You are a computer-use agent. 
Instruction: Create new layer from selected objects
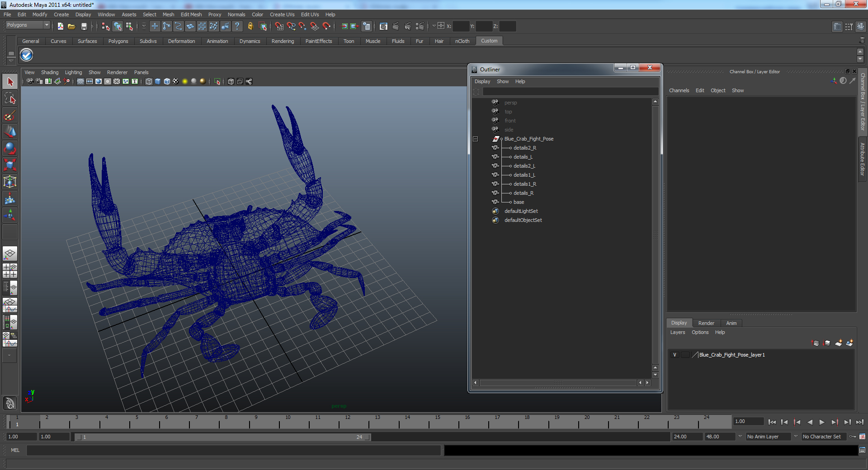point(849,343)
